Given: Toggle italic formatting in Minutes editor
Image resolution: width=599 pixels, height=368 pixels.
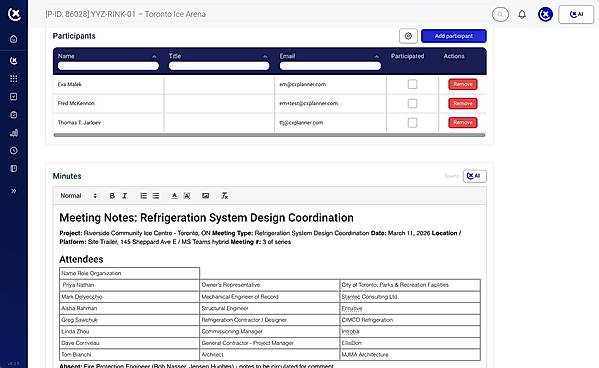Looking at the screenshot, I should (125, 196).
